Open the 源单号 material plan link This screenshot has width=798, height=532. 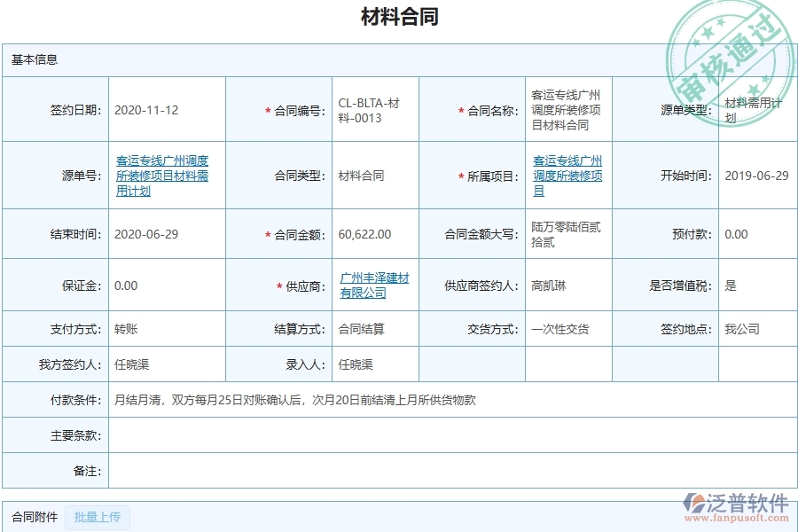tap(161, 175)
